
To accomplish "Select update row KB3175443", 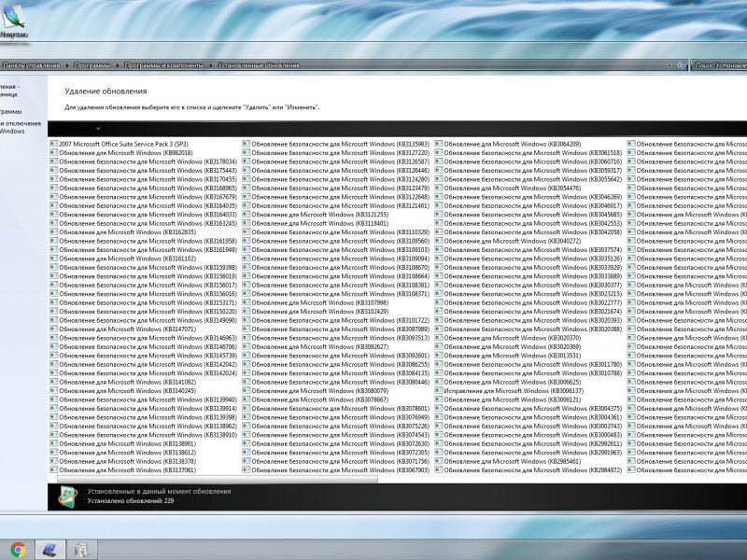I will 144,170.
